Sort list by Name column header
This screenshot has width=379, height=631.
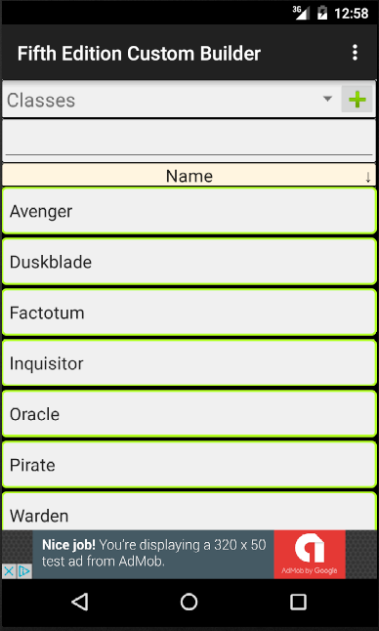(x=189, y=175)
